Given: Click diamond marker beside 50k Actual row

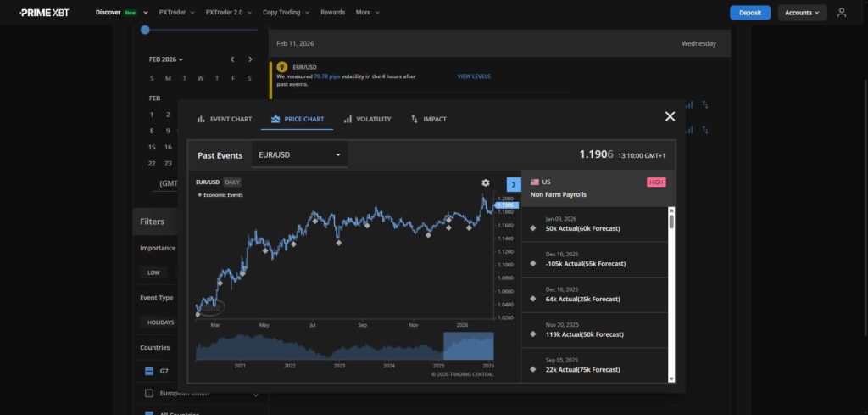Looking at the screenshot, I should 533,228.
